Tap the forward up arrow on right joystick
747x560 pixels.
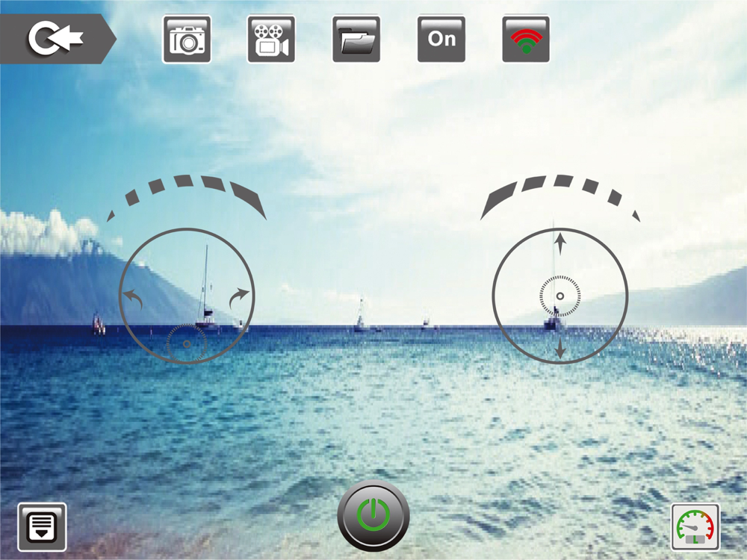pyautogui.click(x=560, y=243)
